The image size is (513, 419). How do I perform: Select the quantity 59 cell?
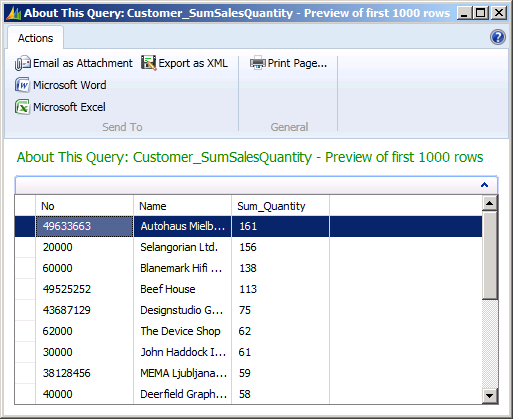coord(280,373)
